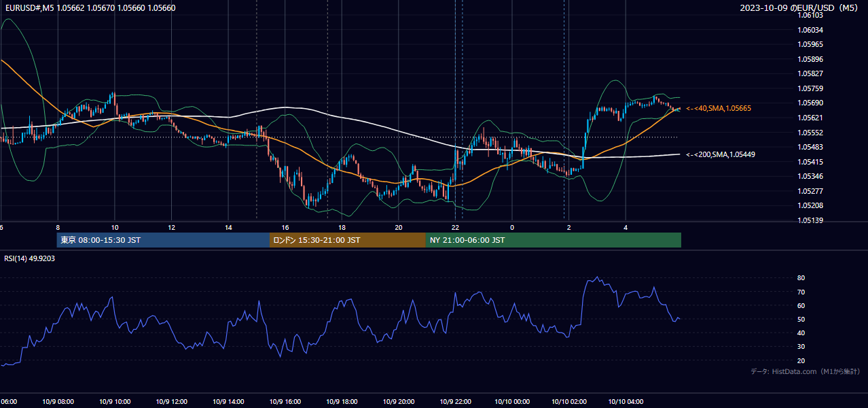Click price axis value 1.05277
The image size is (868, 408).
810,191
